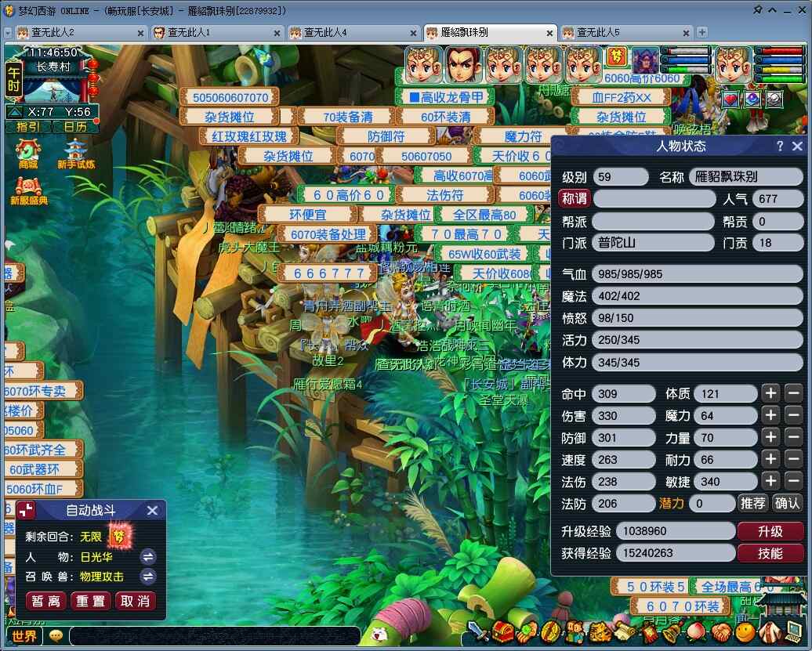Decrease 体质 with the minus button
The image size is (812, 651).
click(793, 393)
